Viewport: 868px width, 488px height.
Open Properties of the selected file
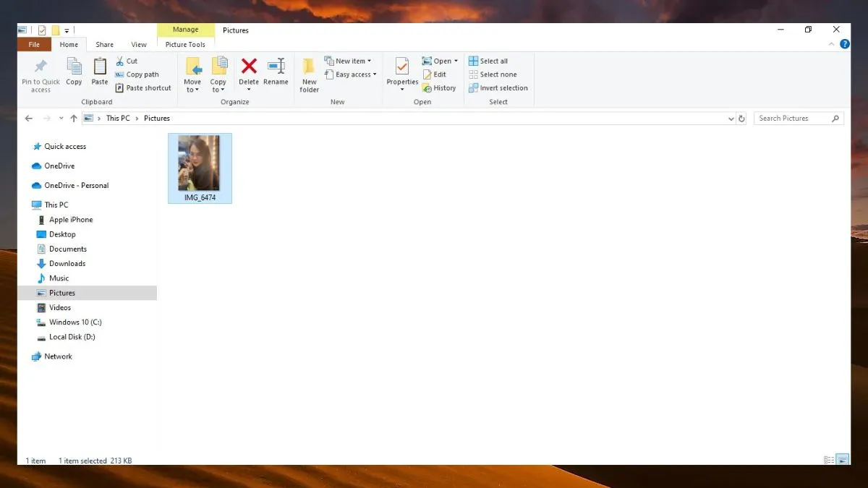pos(402,67)
